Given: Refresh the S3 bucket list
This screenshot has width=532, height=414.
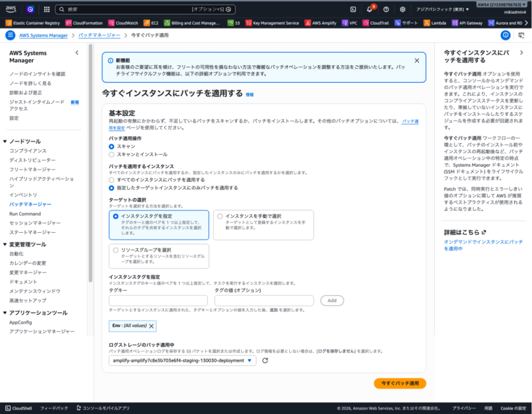Looking at the screenshot, I should (265, 360).
